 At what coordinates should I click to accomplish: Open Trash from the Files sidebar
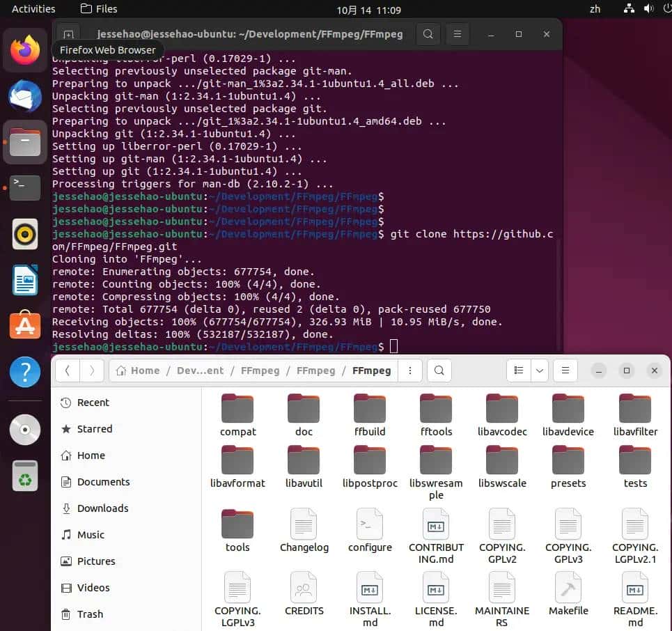coord(89,614)
